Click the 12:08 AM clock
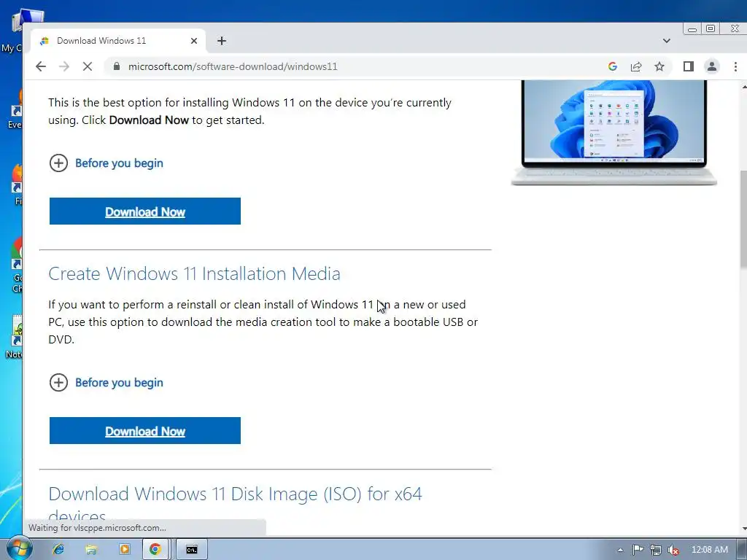The image size is (747, 560). pos(709,550)
